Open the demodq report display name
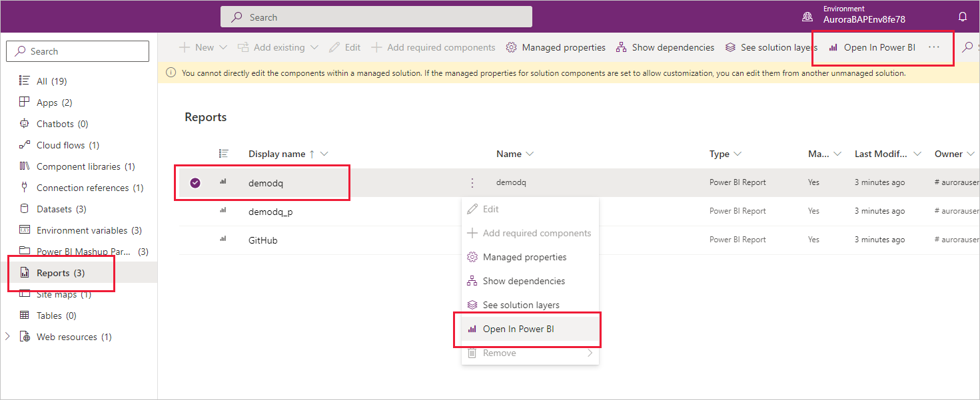The height and width of the screenshot is (400, 980). coord(266,183)
